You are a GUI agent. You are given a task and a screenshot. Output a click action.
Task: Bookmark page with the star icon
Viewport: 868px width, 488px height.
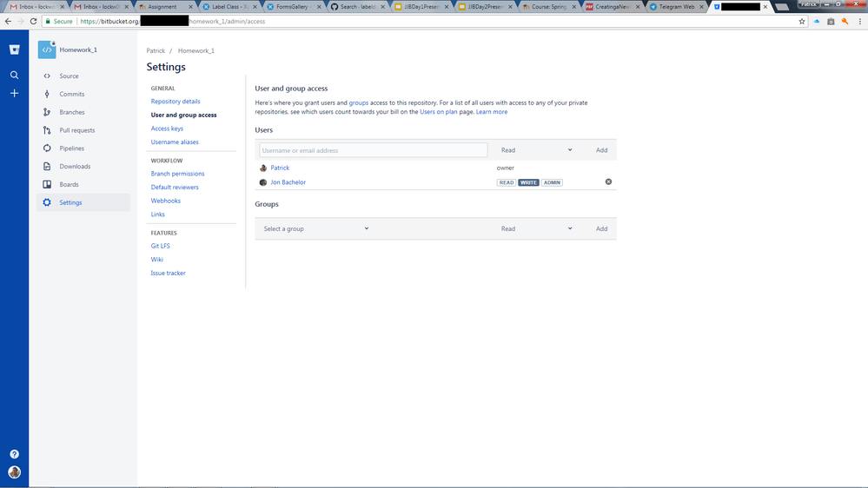tap(802, 21)
